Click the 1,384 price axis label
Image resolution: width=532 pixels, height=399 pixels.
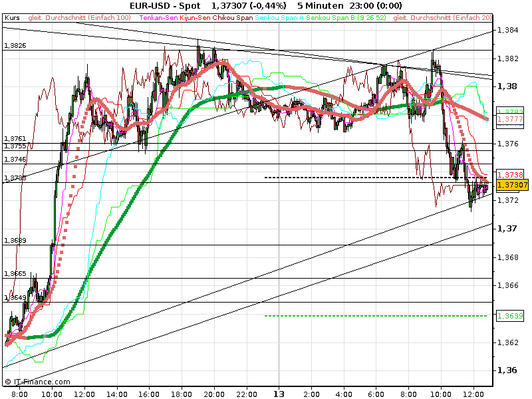(508, 30)
